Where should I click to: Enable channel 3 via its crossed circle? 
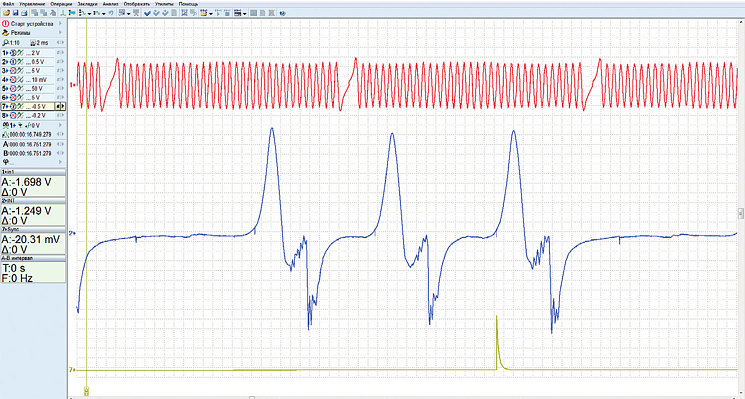(13, 71)
